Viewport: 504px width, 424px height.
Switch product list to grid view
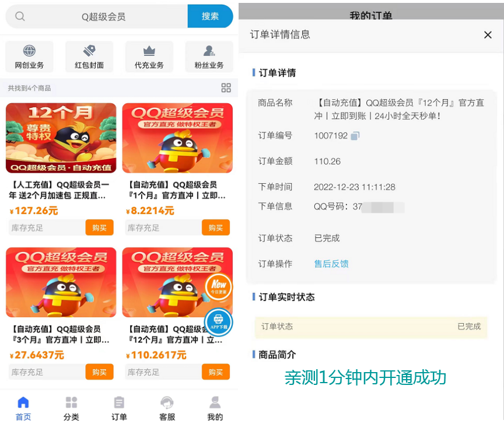226,88
